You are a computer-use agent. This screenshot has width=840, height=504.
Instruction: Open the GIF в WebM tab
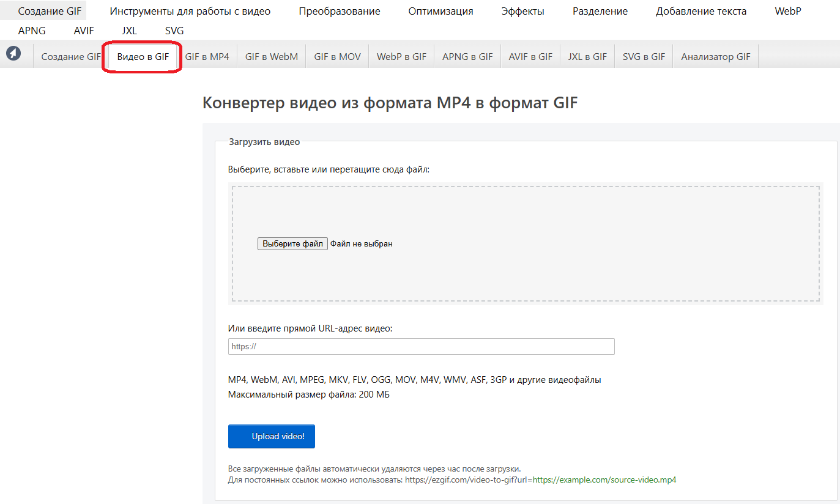(271, 57)
